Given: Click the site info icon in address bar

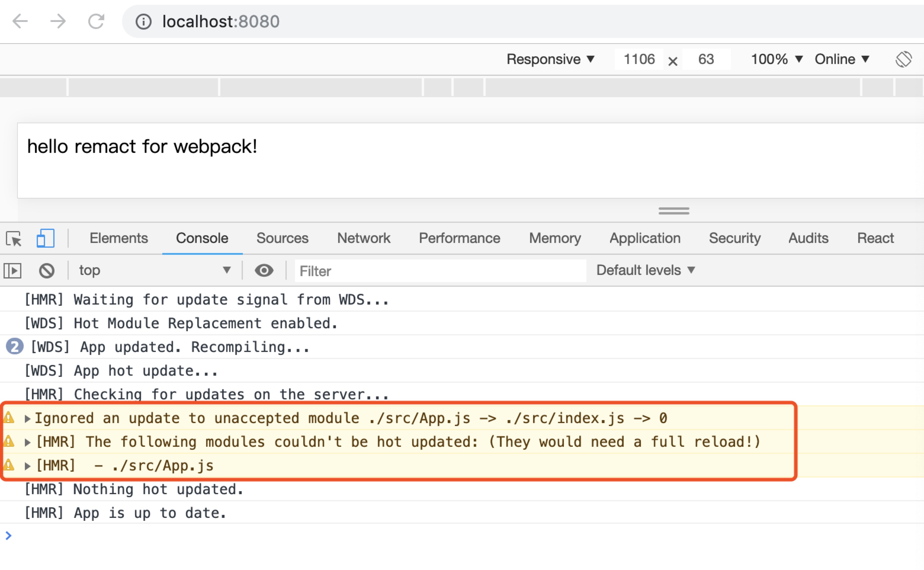Looking at the screenshot, I should (x=144, y=22).
